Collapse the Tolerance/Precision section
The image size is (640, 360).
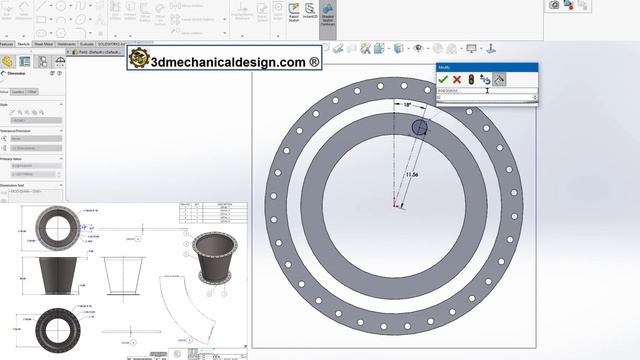point(61,131)
